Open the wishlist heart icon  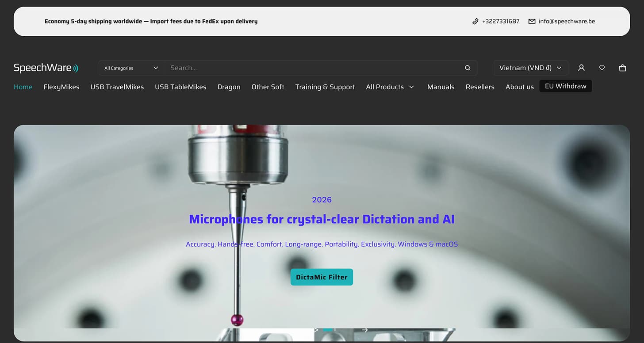pyautogui.click(x=602, y=68)
